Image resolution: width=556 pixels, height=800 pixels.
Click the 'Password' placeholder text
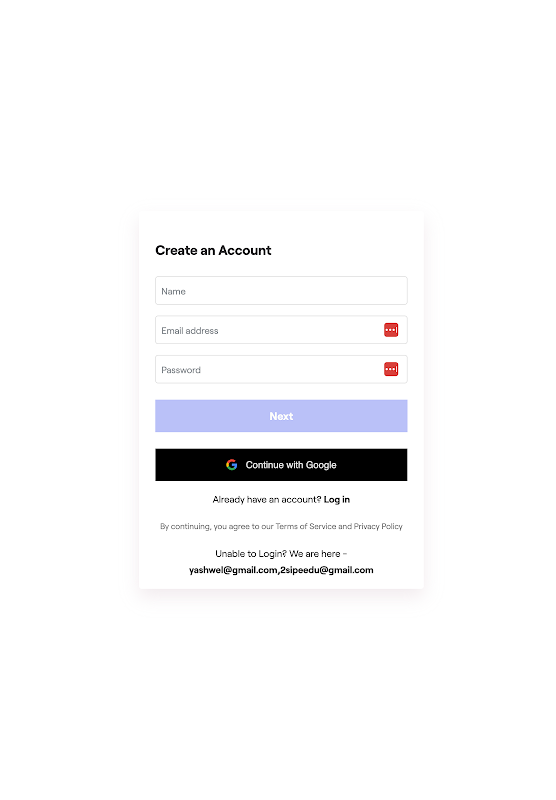(181, 370)
